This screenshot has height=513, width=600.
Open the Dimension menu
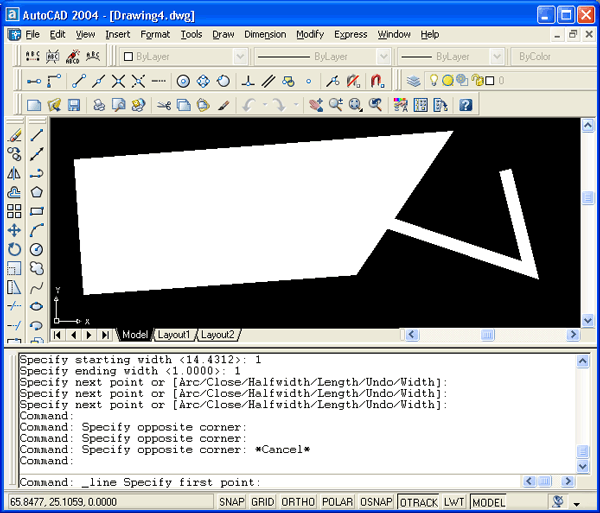click(264, 34)
